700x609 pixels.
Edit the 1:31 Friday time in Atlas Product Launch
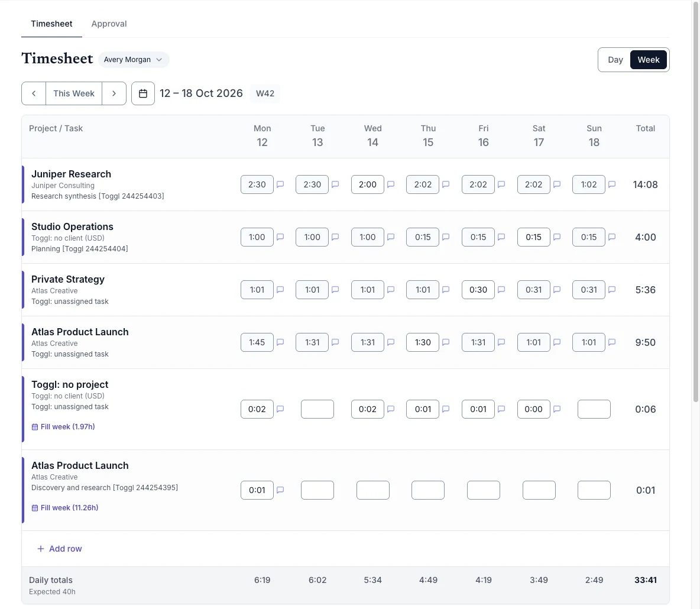[x=478, y=342]
